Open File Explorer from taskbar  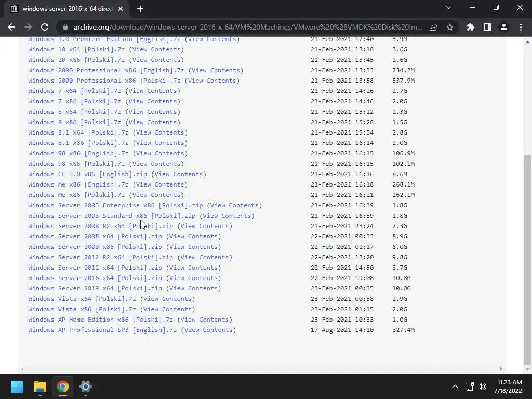pyautogui.click(x=39, y=387)
